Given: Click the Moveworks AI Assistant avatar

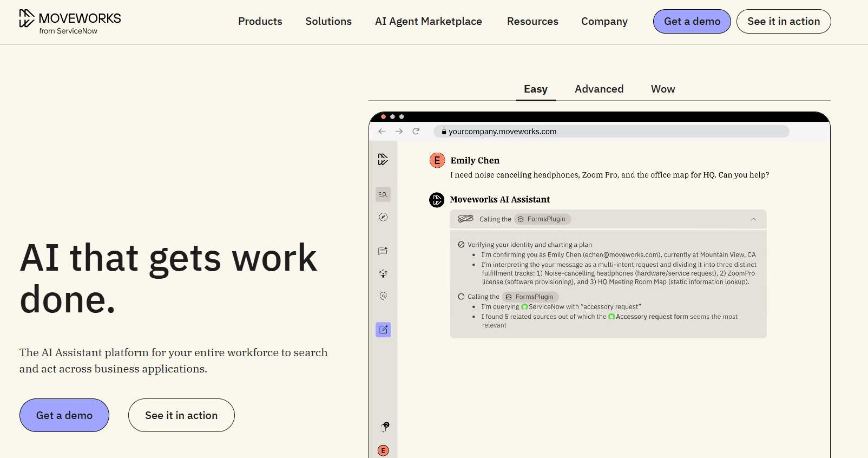Looking at the screenshot, I should 437,200.
